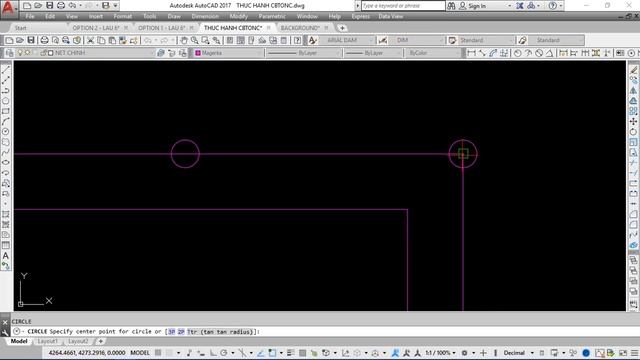
Task: Select the Spline draw tool
Action: coord(6,152)
